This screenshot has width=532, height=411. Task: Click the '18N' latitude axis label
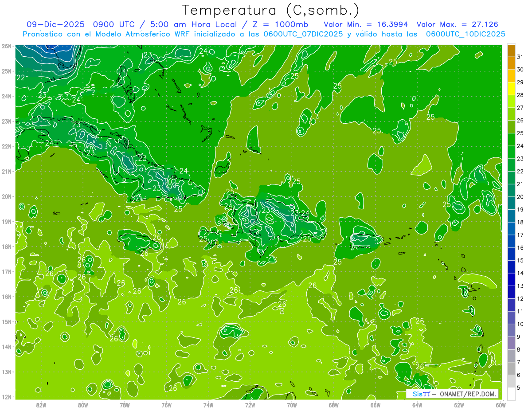coord(7,247)
